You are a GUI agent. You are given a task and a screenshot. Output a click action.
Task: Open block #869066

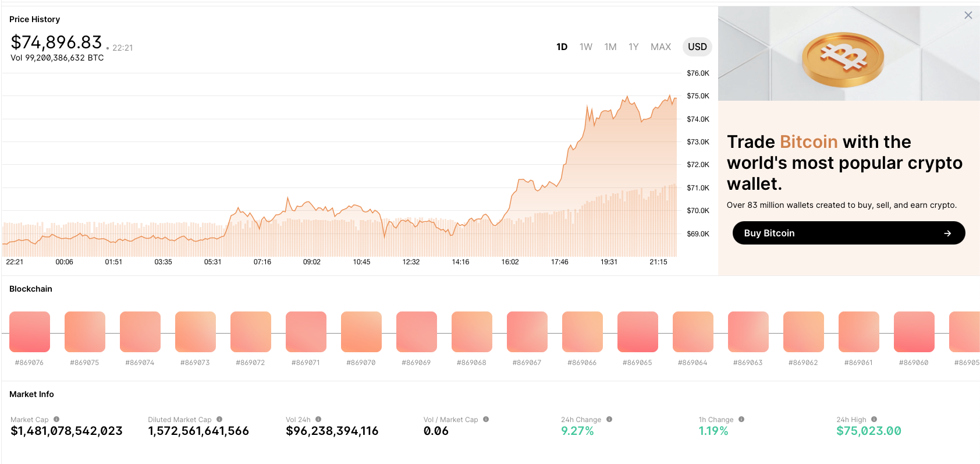coord(583,332)
